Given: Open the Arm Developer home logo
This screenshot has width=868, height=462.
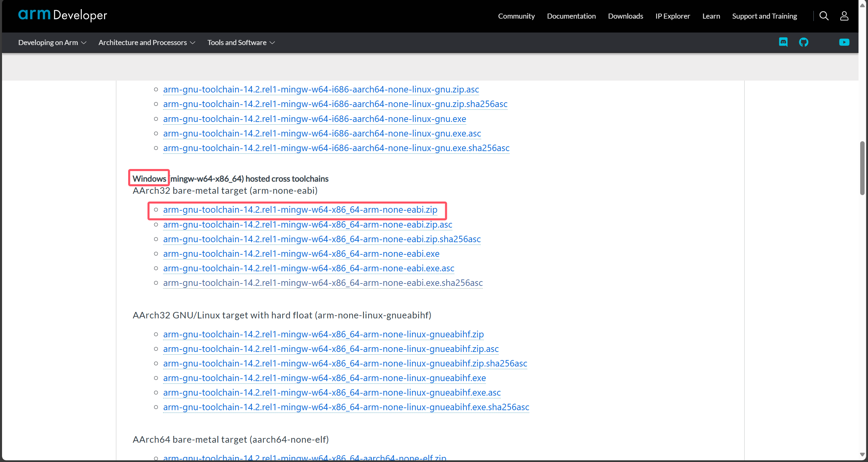Looking at the screenshot, I should pos(63,15).
